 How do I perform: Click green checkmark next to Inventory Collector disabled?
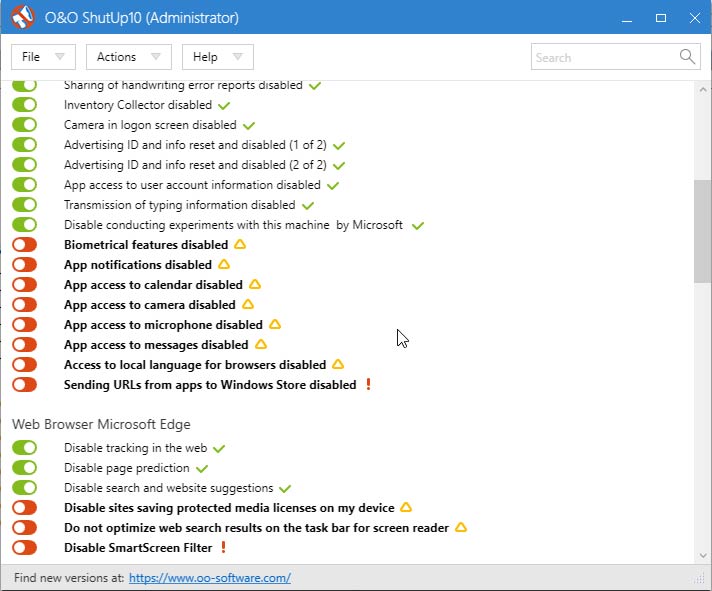tap(224, 106)
